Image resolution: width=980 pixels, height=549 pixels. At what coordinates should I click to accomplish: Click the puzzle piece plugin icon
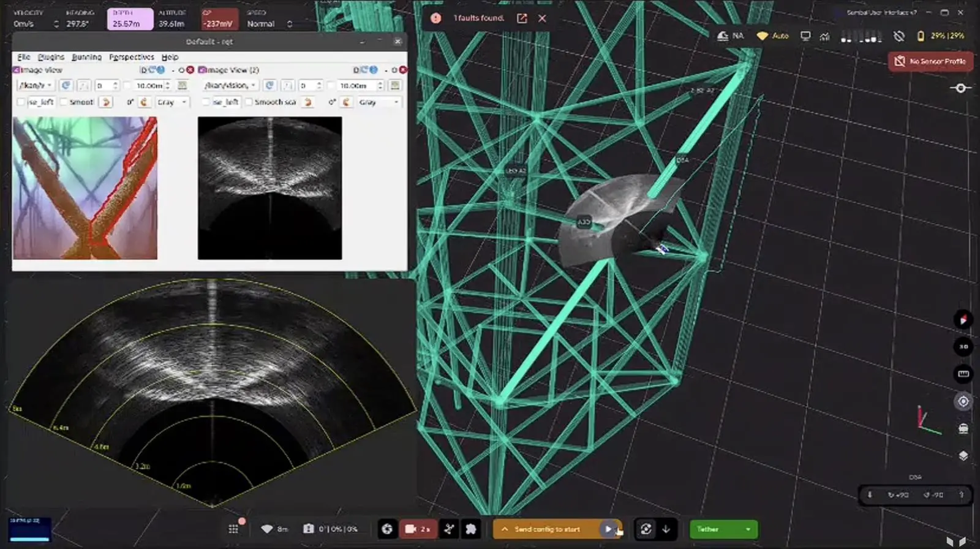point(470,529)
